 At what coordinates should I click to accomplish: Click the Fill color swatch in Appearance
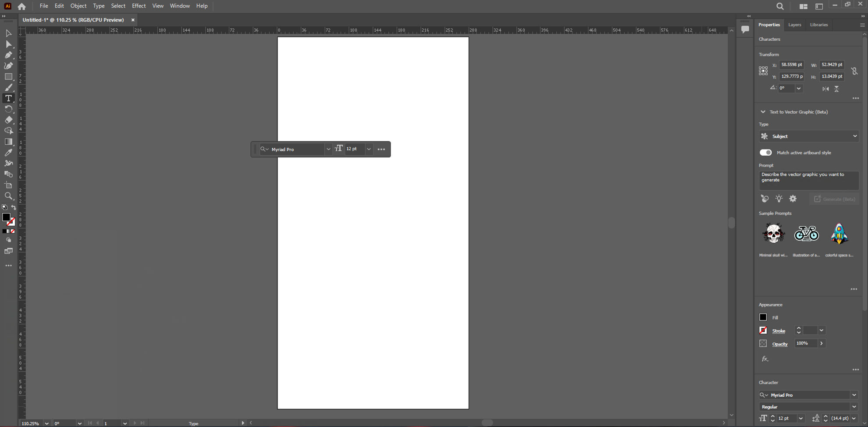(x=763, y=317)
